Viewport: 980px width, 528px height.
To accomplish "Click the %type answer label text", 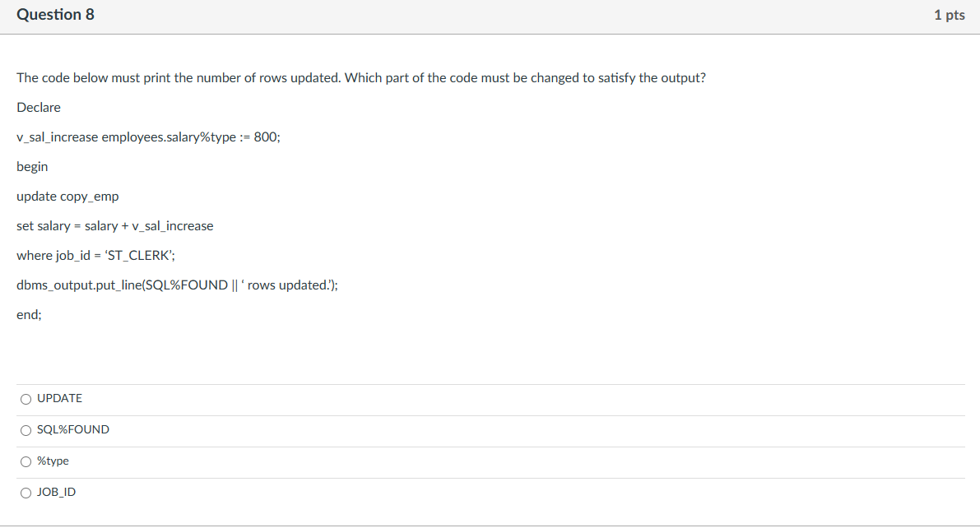I will (53, 461).
